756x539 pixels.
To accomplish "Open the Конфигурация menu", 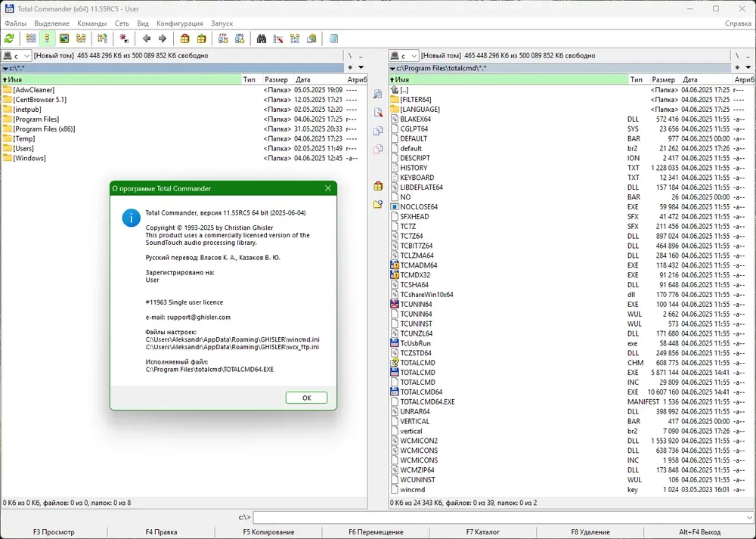I will tap(179, 23).
